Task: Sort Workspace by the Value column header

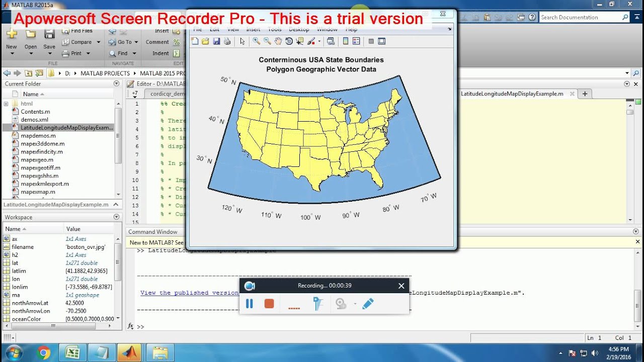Action: (73, 229)
